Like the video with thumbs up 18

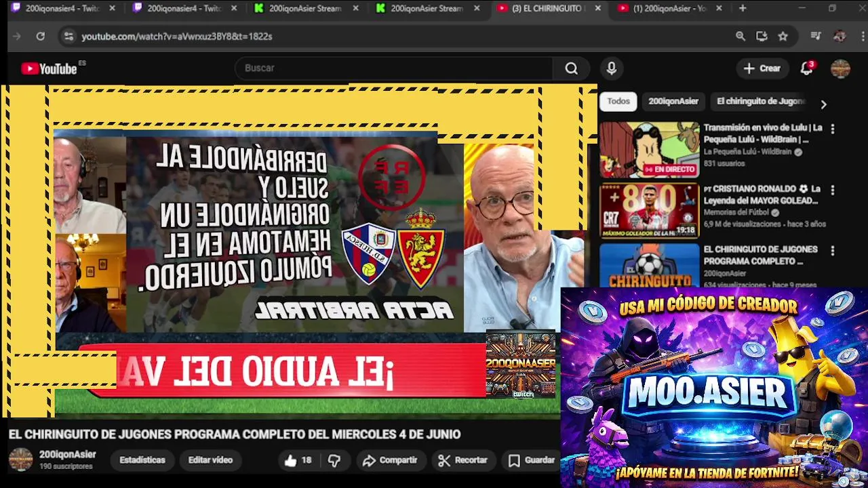[x=298, y=460]
